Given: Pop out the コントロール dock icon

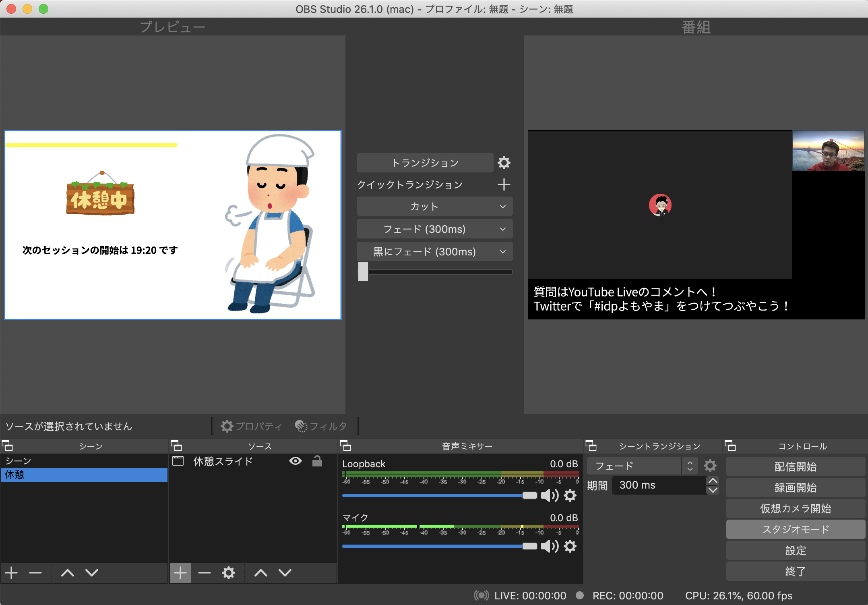Looking at the screenshot, I should click(731, 446).
